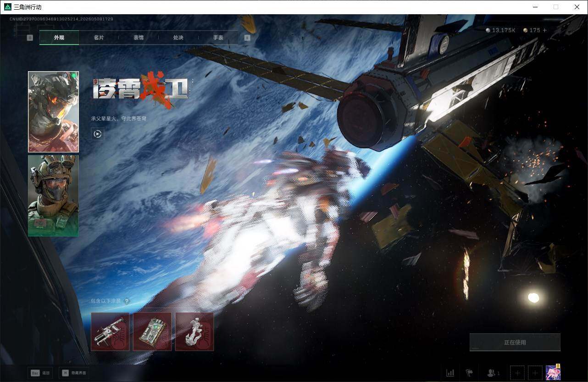
Task: Select the weapon skin item in the bundle
Action: click(x=110, y=331)
